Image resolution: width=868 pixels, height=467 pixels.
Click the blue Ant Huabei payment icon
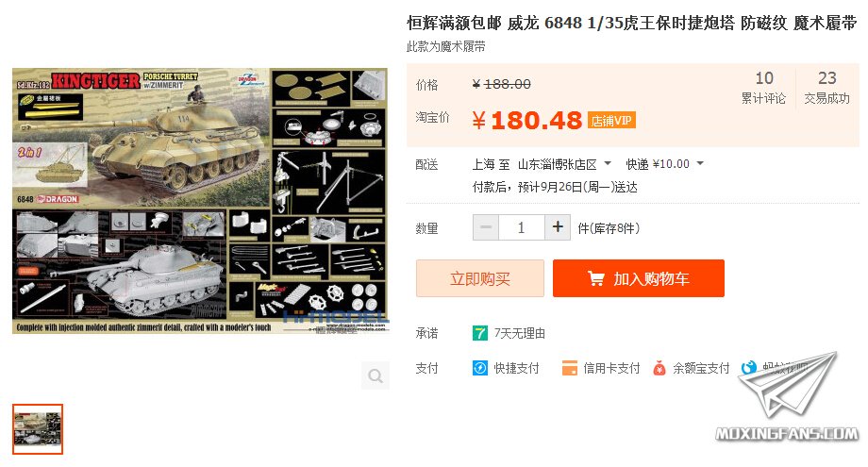[748, 367]
